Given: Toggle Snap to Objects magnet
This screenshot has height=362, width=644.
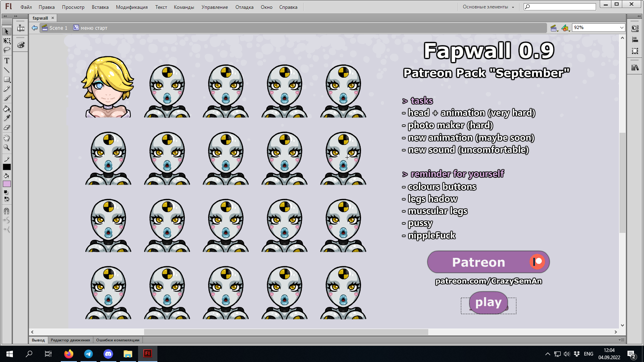Looking at the screenshot, I should point(7,211).
